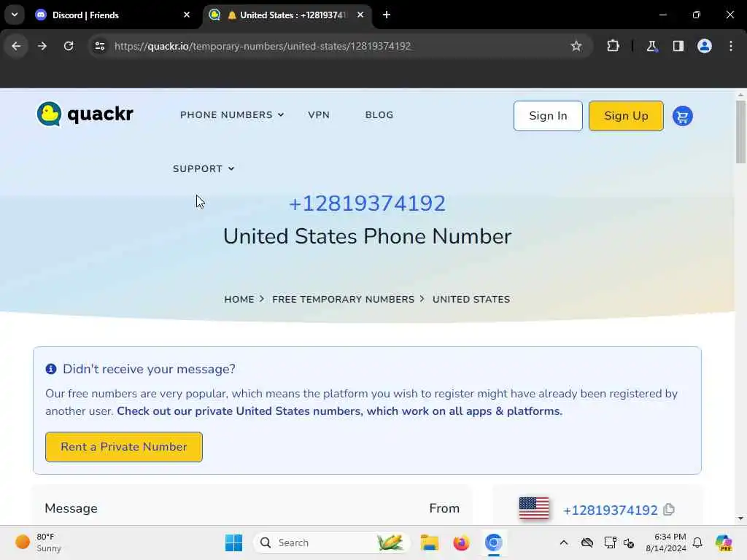Click the cloud sync tray icon

pos(587,542)
